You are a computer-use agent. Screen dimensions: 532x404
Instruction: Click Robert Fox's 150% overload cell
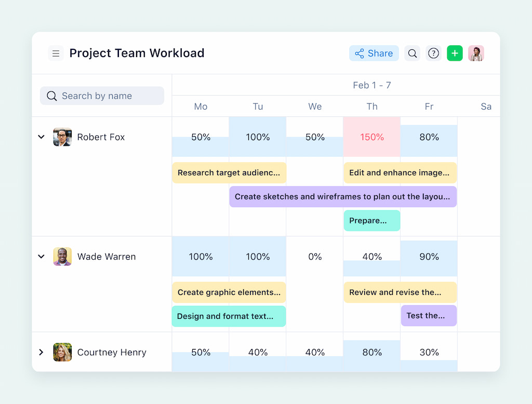(x=372, y=137)
